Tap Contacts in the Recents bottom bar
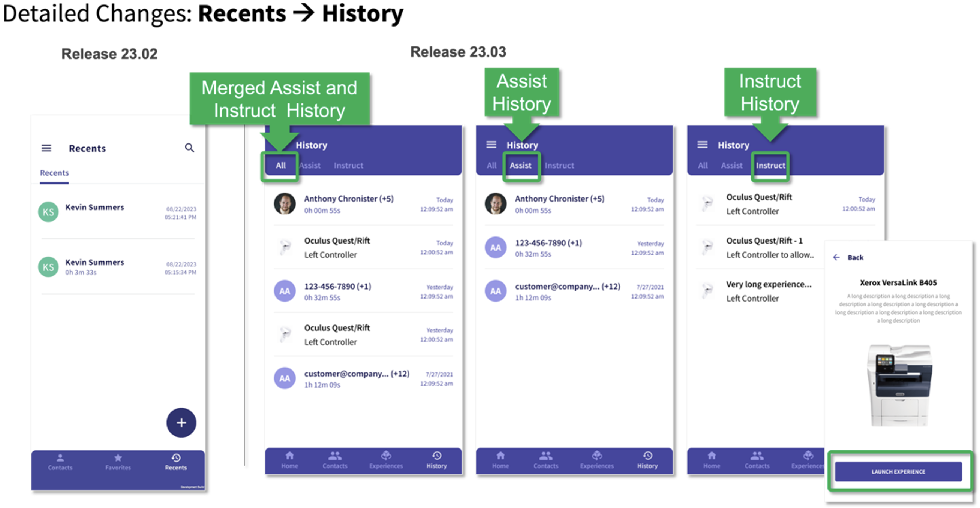Image resolution: width=980 pixels, height=508 pixels. point(60,461)
